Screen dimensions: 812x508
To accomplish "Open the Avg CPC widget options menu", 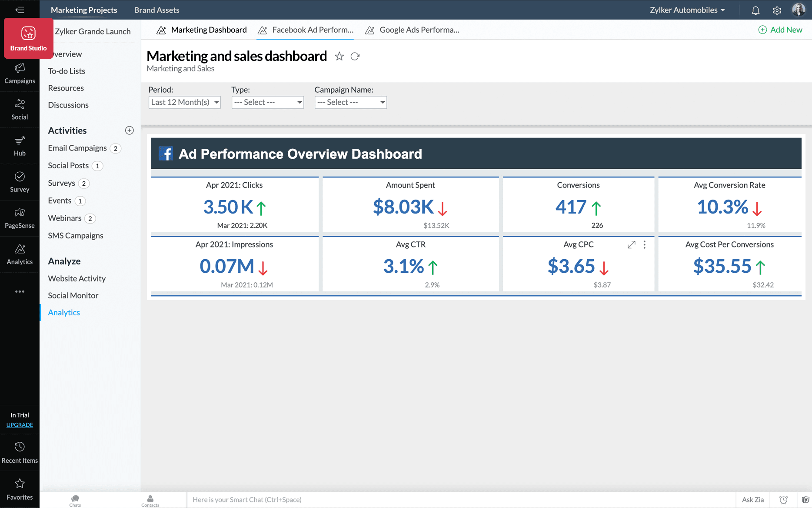I will pyautogui.click(x=645, y=244).
